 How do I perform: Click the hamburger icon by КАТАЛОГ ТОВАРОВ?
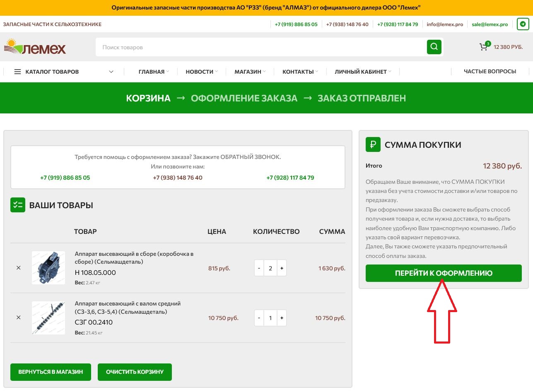[x=17, y=71]
